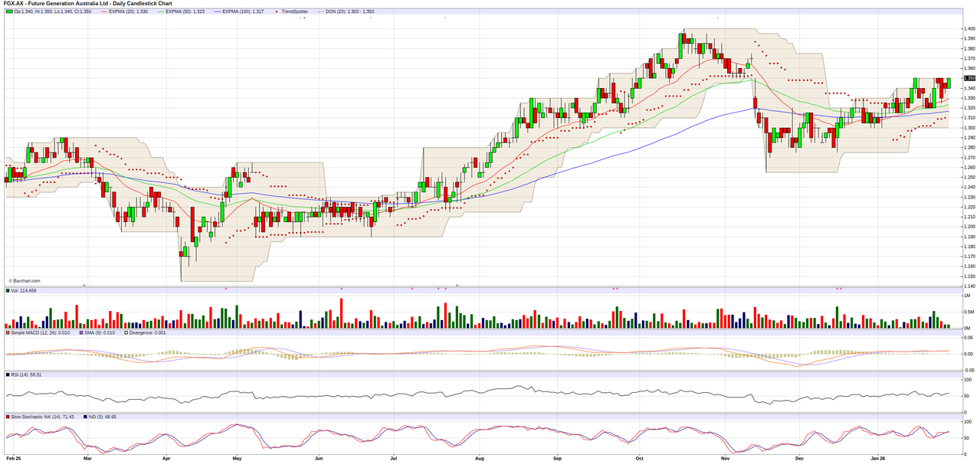980x471 pixels.
Task: Click the 1.250 price axis label
Action: [969, 178]
